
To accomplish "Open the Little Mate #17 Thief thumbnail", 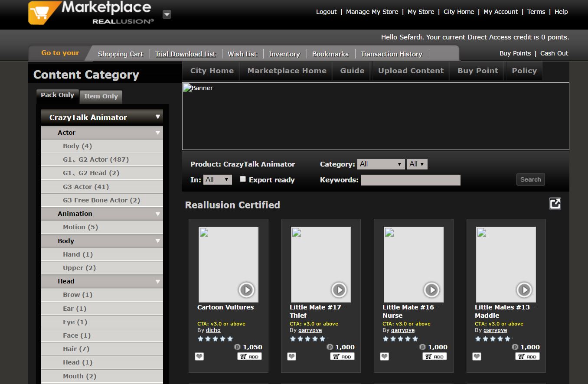I will (321, 264).
